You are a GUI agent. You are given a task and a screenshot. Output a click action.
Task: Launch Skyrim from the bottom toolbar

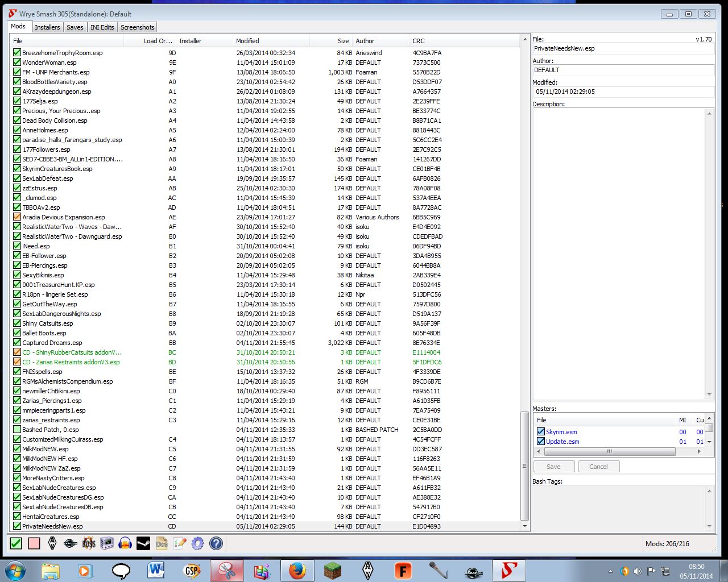(x=52, y=544)
